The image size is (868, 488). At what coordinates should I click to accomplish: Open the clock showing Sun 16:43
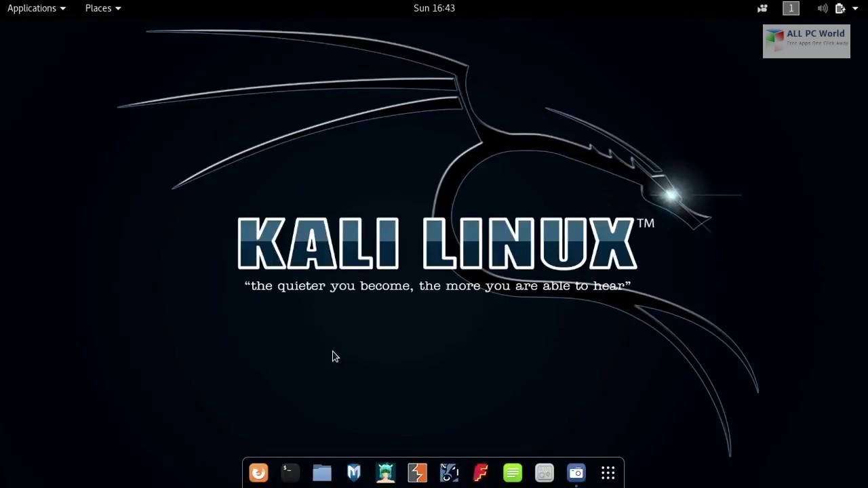click(x=434, y=8)
